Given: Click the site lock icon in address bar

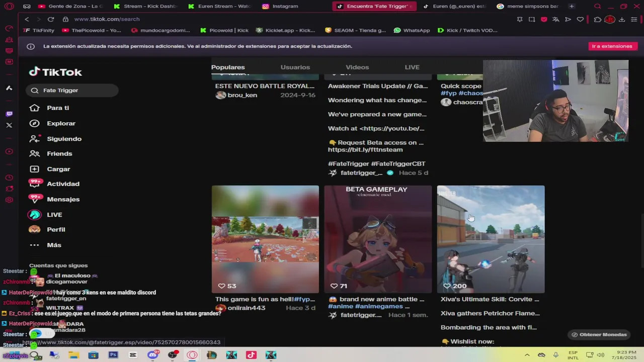Looking at the screenshot, I should pos(65,19).
